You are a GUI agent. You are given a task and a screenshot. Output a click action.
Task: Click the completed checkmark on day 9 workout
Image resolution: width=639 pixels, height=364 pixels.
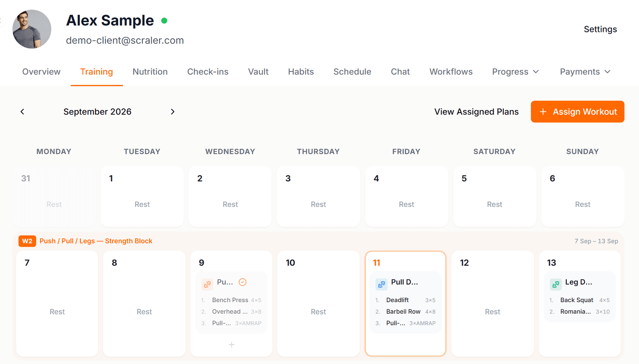(242, 282)
